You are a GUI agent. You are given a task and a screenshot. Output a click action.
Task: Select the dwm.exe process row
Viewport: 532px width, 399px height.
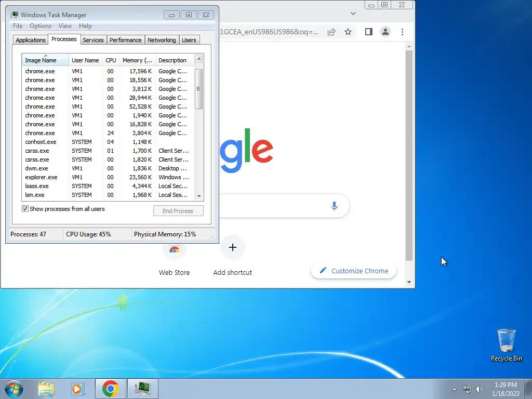point(109,168)
